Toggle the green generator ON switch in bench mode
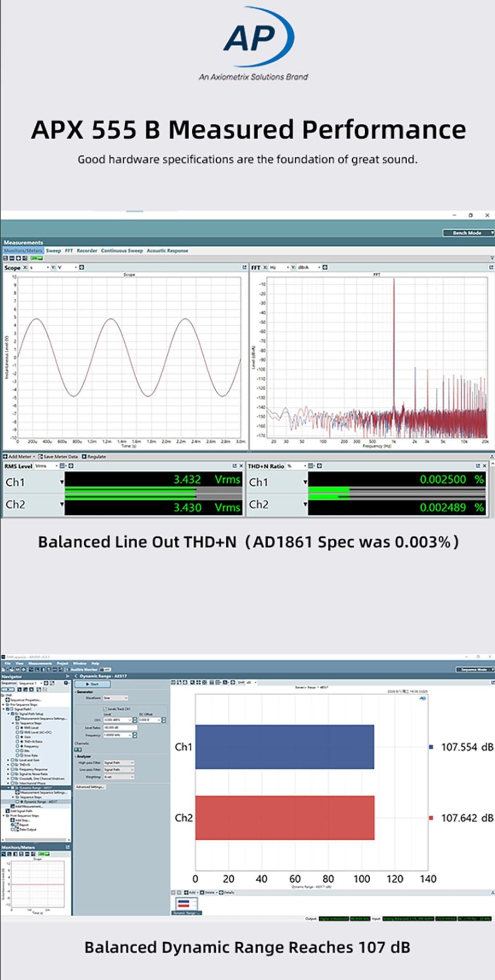The image size is (495, 980). point(36,258)
